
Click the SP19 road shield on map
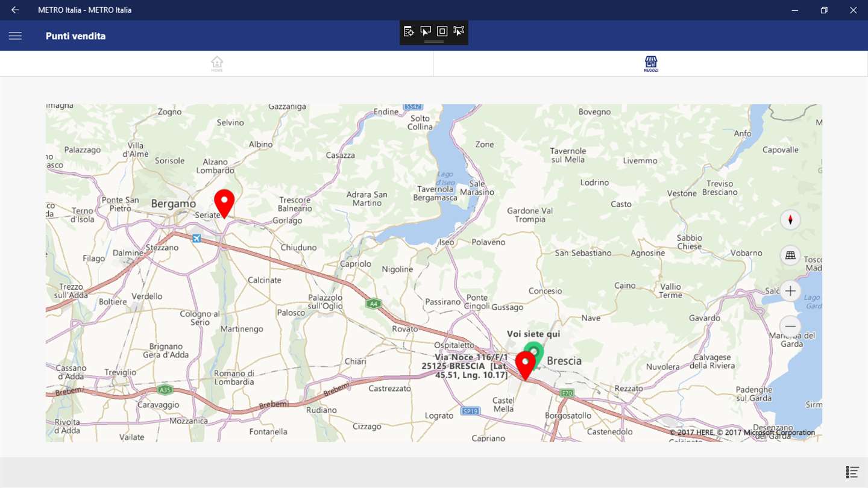pos(470,411)
